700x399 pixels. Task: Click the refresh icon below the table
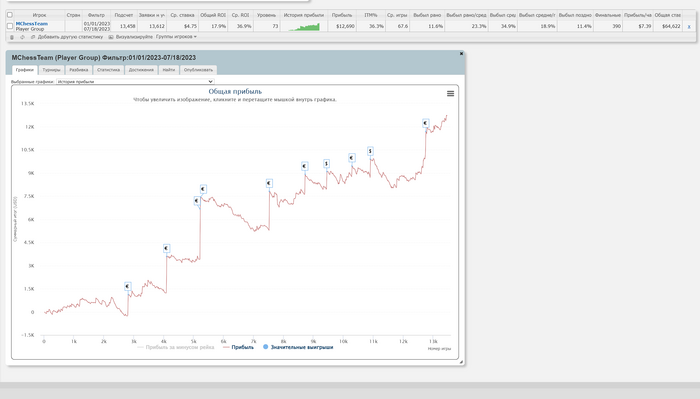tap(22, 37)
